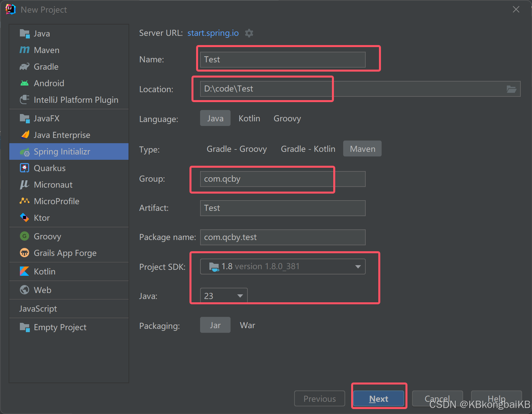Click the Package name field
The width and height of the screenshot is (532, 414).
click(x=283, y=237)
